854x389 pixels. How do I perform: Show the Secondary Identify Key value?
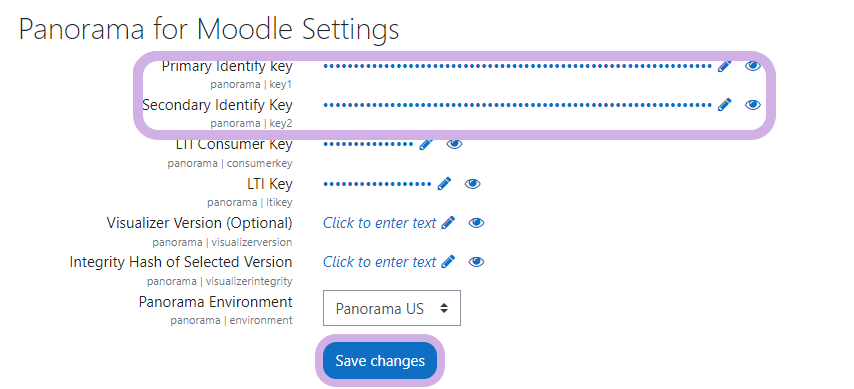[753, 105]
